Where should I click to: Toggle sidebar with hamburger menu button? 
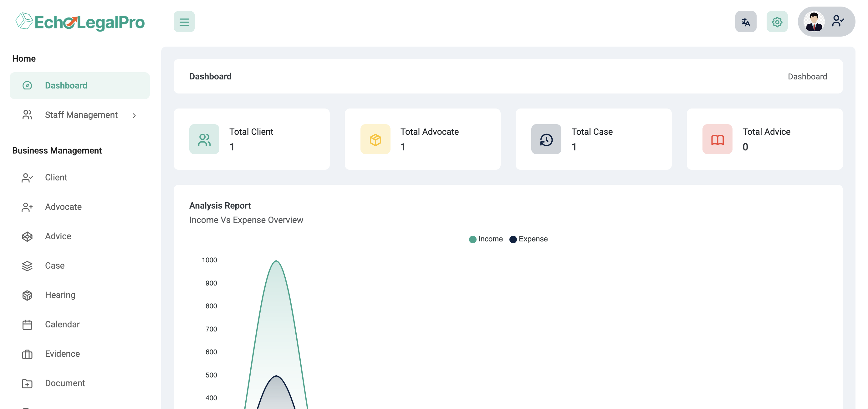184,22
